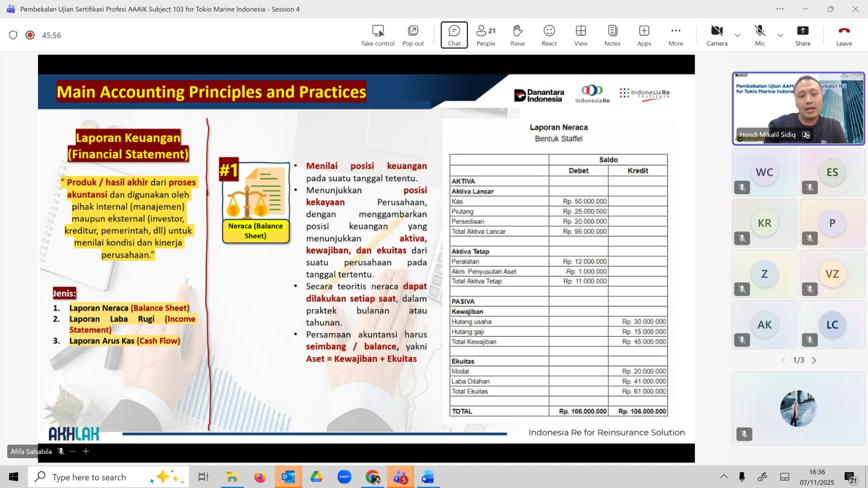This screenshot has width=868, height=488.
Task: Click the Share content button
Action: (802, 35)
